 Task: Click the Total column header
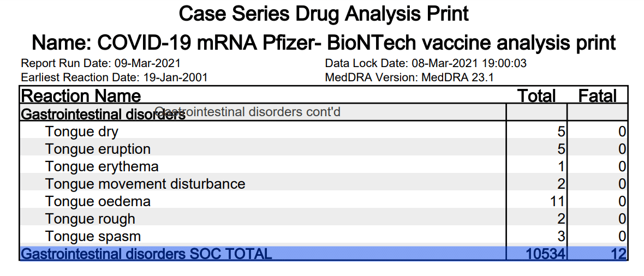536,96
